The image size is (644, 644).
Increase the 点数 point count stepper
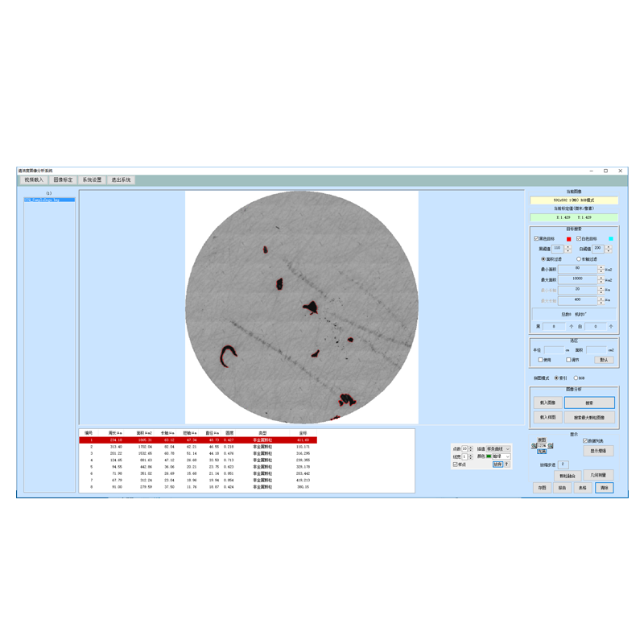pos(471,448)
